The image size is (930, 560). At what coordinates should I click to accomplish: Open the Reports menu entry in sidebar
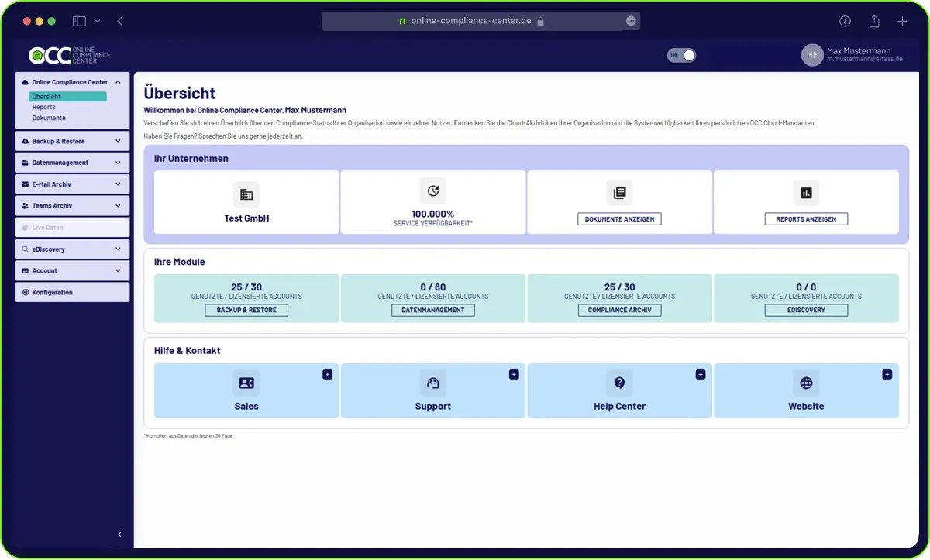pyautogui.click(x=44, y=107)
